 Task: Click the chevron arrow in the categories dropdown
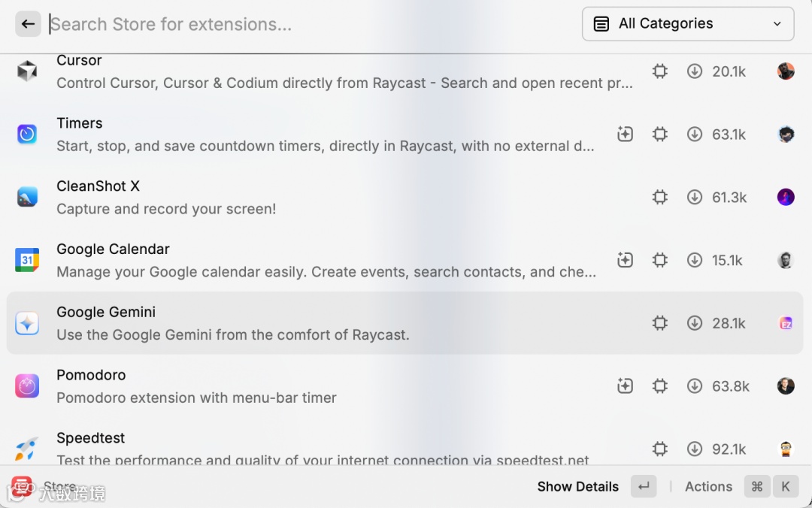(x=777, y=24)
